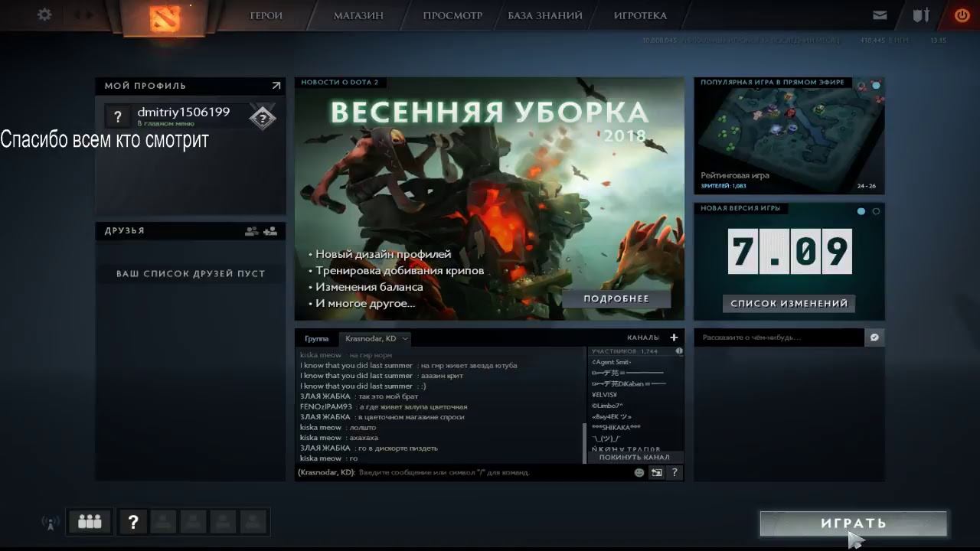Open the emoticon picker in chat

pyautogui.click(x=639, y=472)
